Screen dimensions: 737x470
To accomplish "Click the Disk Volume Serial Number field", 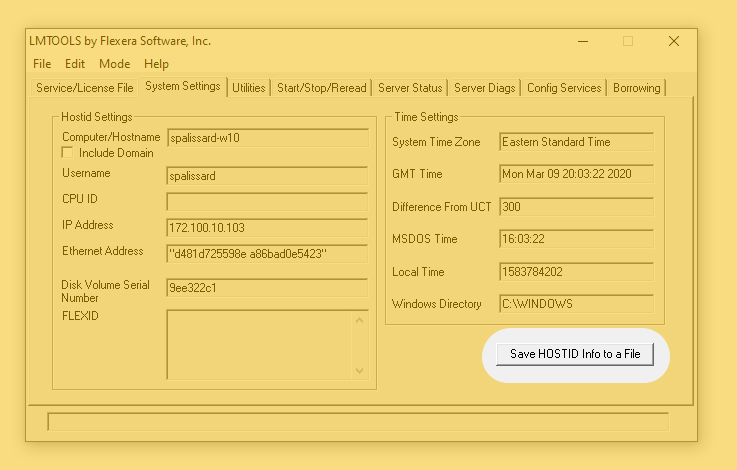I will pos(267,288).
